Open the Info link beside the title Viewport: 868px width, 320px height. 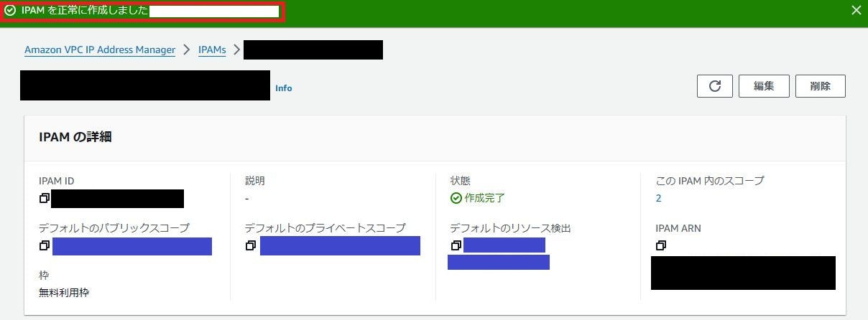pos(284,88)
